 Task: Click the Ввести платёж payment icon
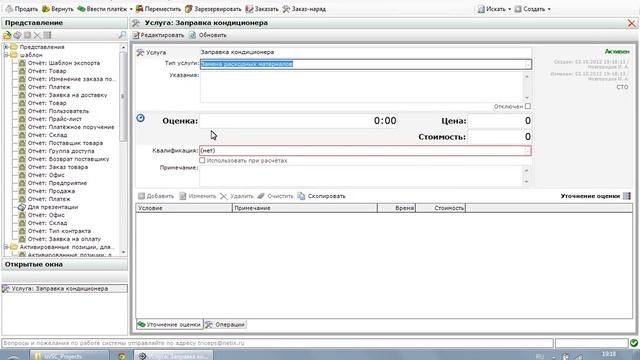coord(81,9)
